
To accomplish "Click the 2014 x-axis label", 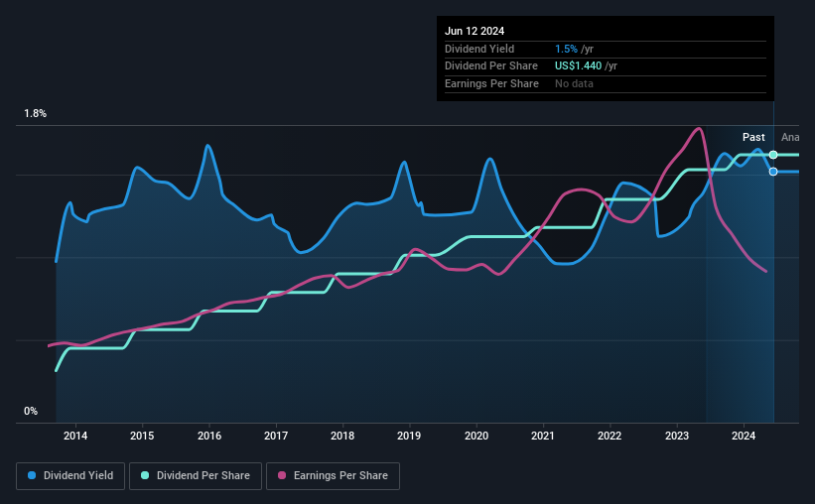I will [x=75, y=436].
